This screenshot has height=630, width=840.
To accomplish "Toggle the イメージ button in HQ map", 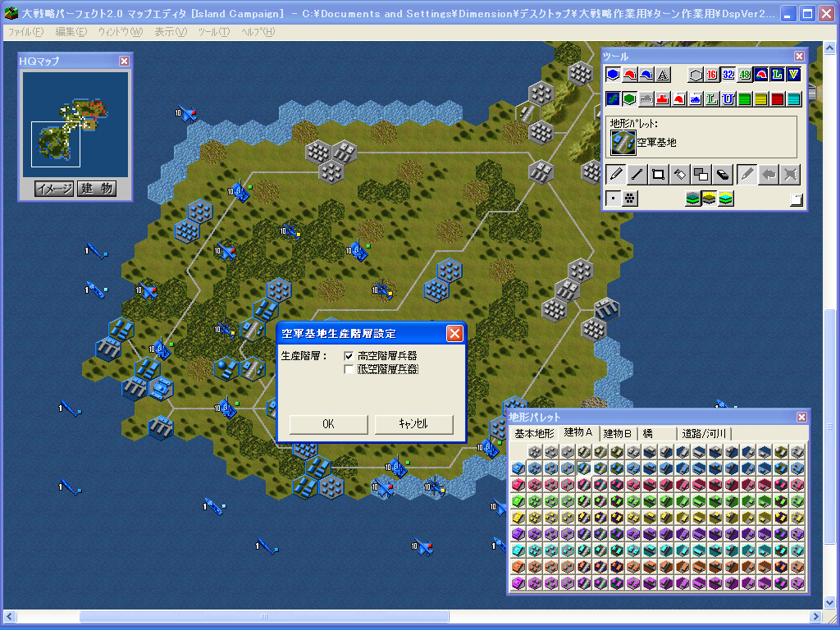I will (x=54, y=189).
